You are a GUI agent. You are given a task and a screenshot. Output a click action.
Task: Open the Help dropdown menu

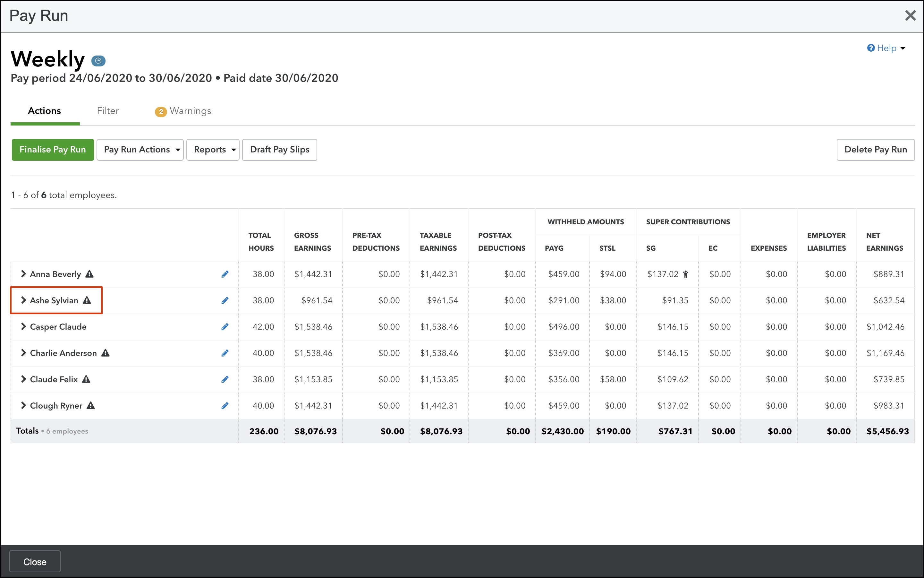point(886,48)
